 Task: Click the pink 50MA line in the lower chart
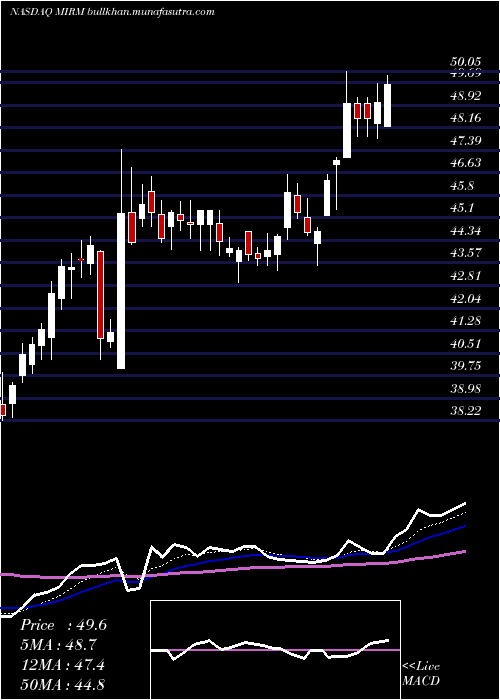click(x=232, y=570)
